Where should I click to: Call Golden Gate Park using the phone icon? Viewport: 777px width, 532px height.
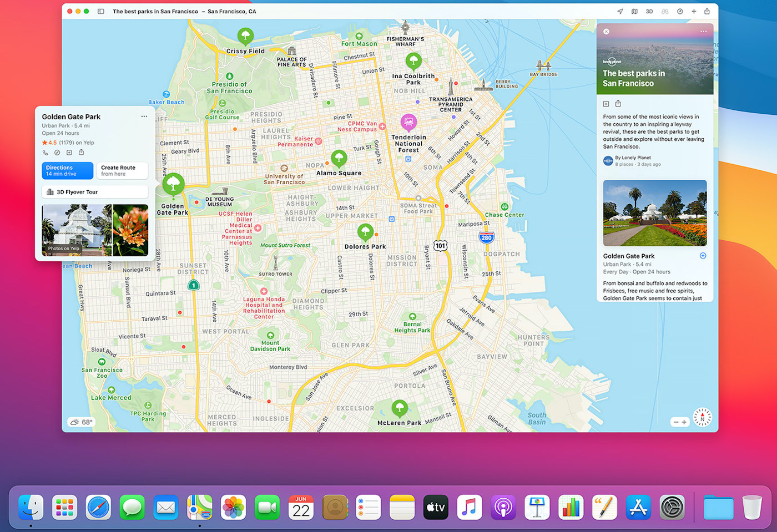(x=45, y=152)
